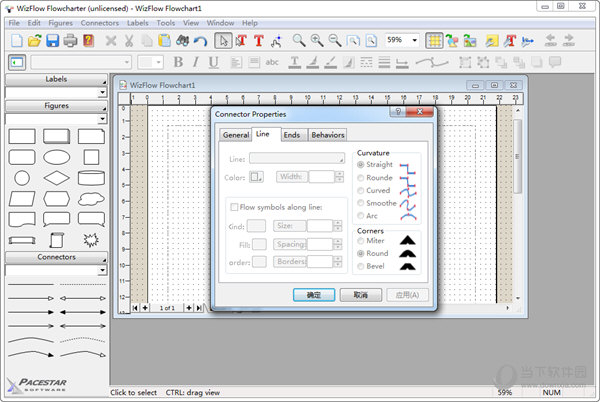The height and width of the screenshot is (402, 600).
Task: Click the 应用(A) Apply button
Action: (x=407, y=295)
